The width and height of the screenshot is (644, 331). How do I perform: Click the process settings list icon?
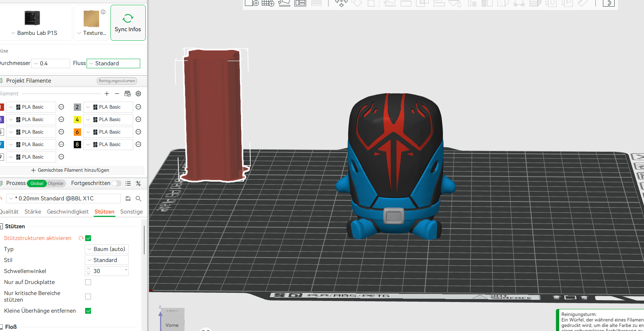point(128,183)
